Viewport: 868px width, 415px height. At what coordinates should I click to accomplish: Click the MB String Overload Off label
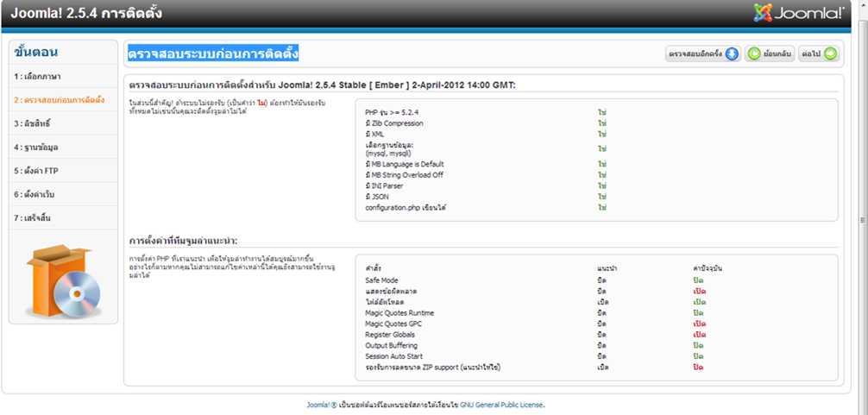click(404, 175)
